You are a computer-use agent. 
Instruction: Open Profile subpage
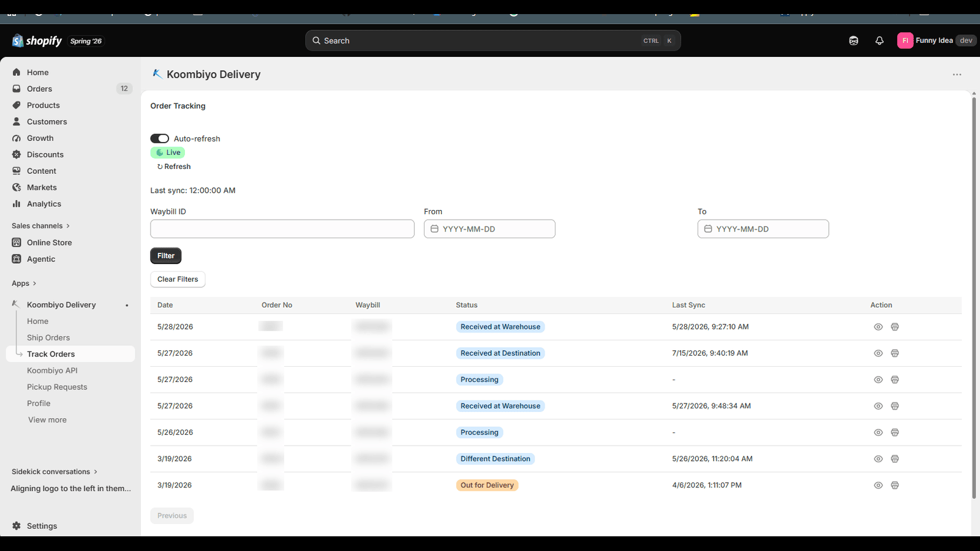click(x=39, y=403)
